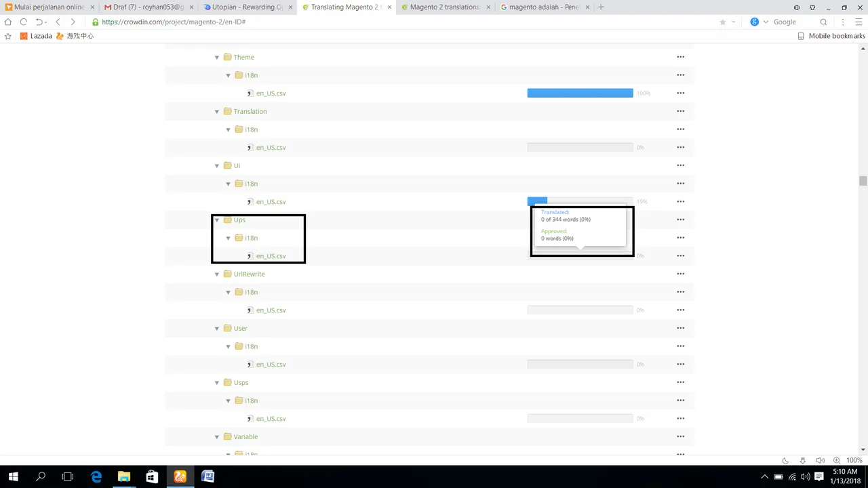Image resolution: width=868 pixels, height=488 pixels.
Task: Open en_US.csv under UrlRewrite
Action: [271, 310]
